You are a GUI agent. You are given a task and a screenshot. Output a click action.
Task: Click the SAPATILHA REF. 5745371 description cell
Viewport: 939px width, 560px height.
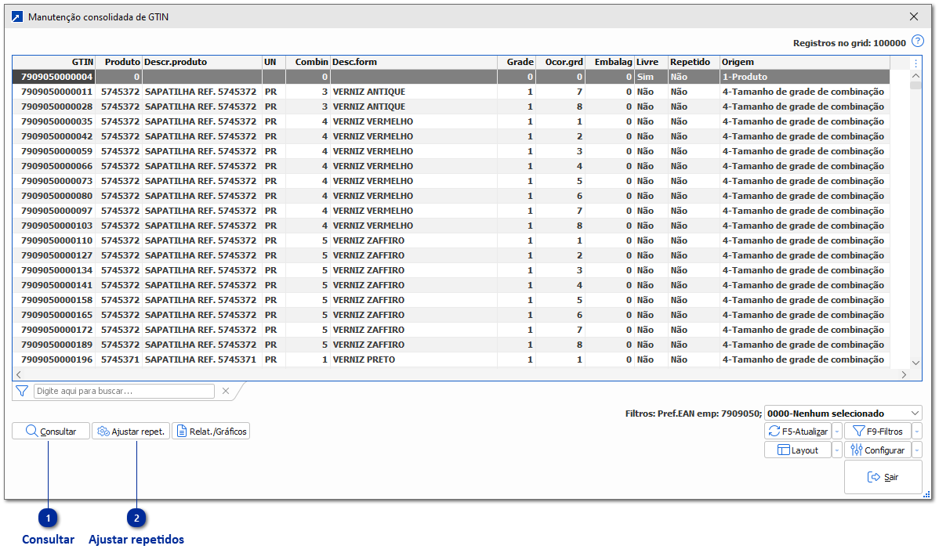point(202,360)
